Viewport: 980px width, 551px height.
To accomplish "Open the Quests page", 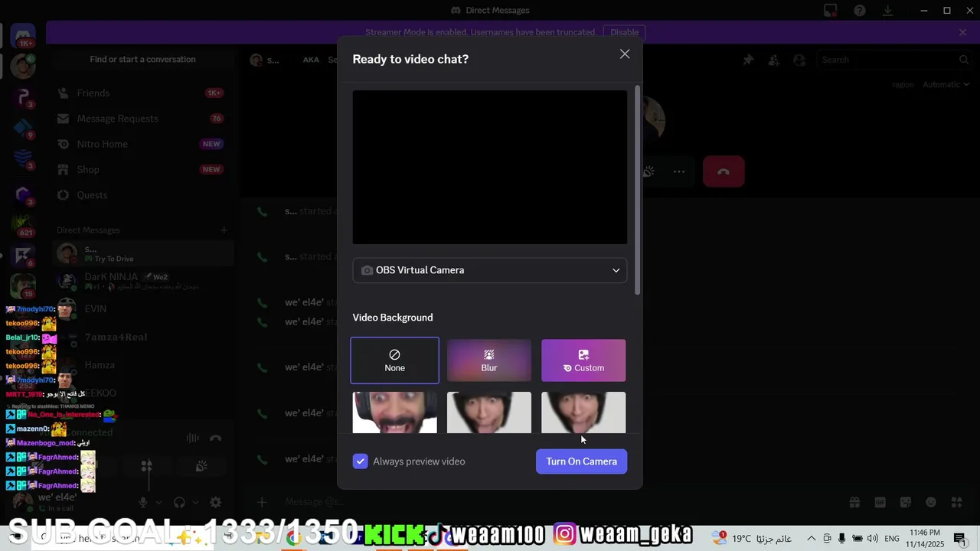I will [142, 195].
